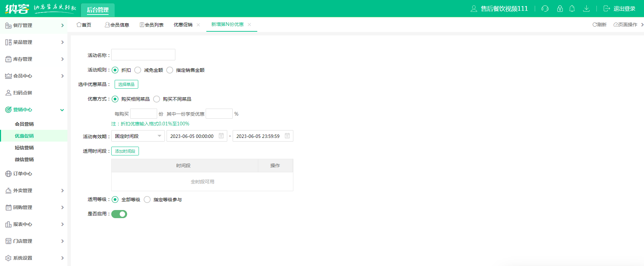
Task: Click the logout arrow icon
Action: click(607, 9)
